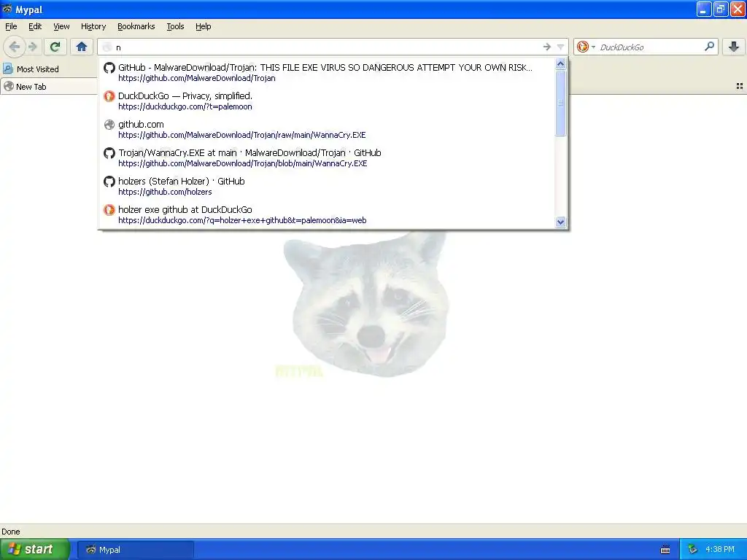Click globe icon beside github.com suggestion
The width and height of the screenshot is (747, 560).
pos(109,125)
